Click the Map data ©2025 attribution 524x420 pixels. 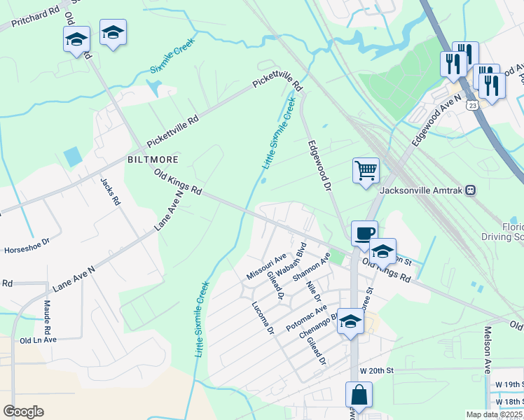coord(495,414)
